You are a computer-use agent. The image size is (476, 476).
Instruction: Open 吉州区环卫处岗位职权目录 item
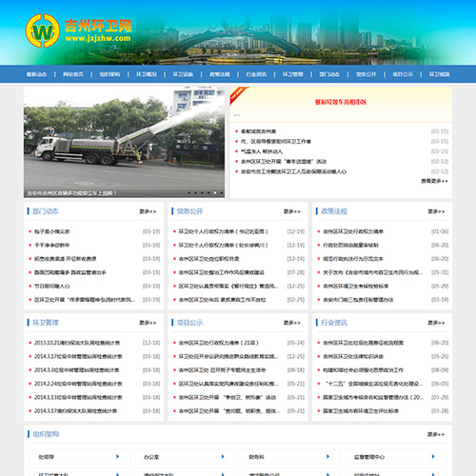click(x=208, y=259)
